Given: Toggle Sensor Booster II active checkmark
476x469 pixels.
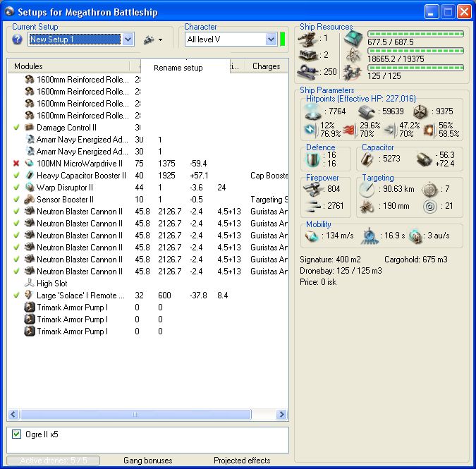Looking at the screenshot, I should [16, 199].
